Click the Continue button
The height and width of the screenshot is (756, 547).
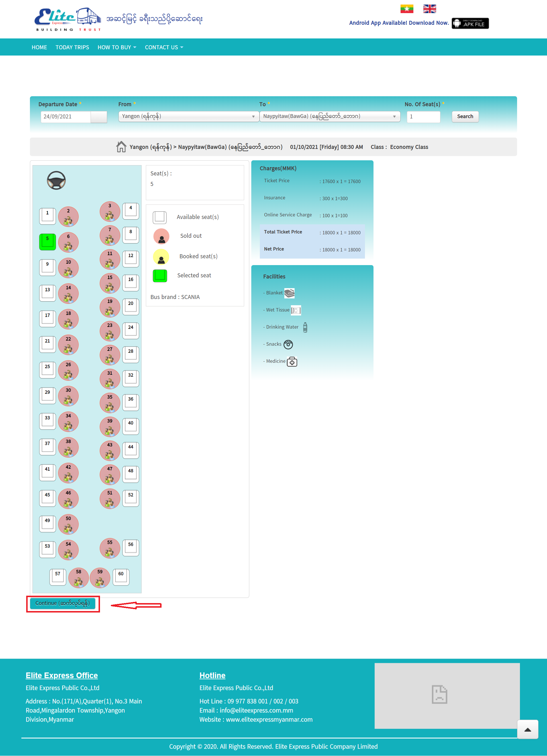click(x=63, y=603)
